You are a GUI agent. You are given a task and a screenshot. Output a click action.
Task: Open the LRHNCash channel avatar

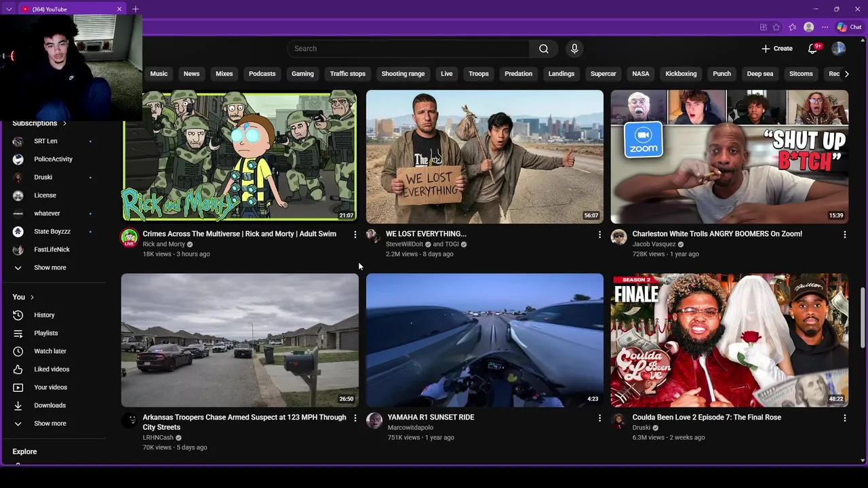(129, 420)
